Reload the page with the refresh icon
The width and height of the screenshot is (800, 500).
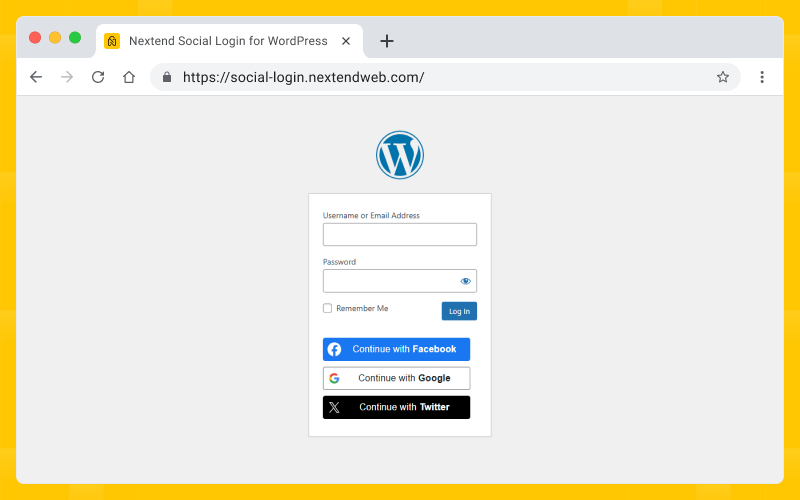pyautogui.click(x=98, y=77)
